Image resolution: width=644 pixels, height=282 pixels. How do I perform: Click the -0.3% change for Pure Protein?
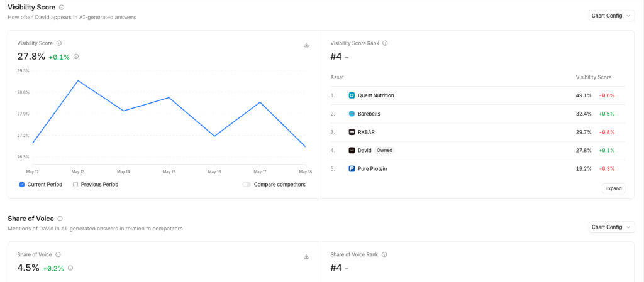607,169
